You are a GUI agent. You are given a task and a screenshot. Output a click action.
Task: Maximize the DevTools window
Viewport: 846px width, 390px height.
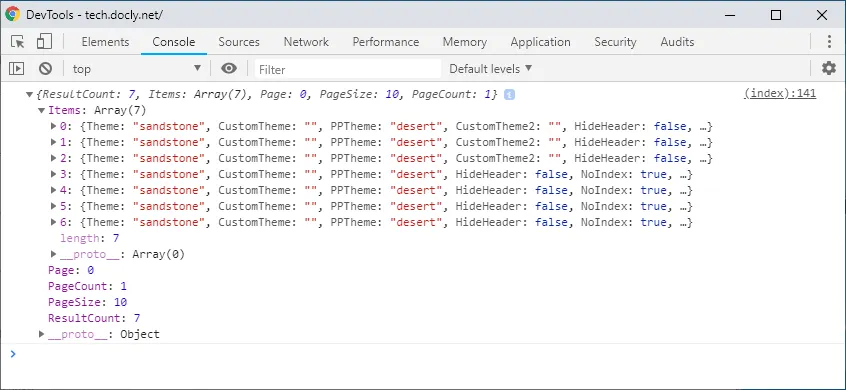click(x=776, y=15)
